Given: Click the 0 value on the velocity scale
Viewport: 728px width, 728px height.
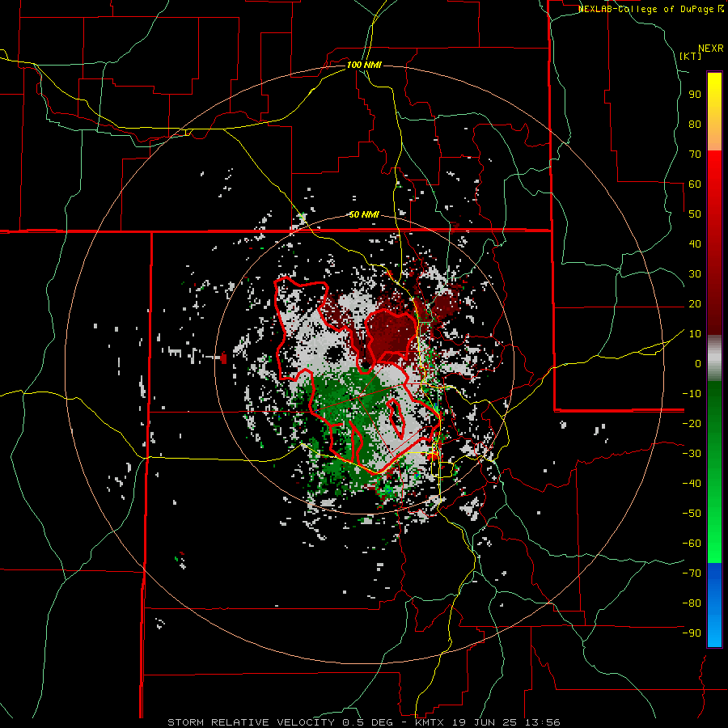Looking at the screenshot, I should [x=698, y=364].
